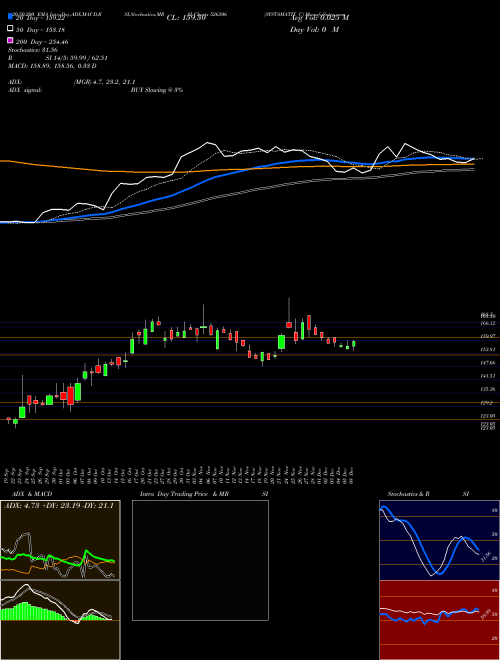Click the 'Stochastics & R' panel title

(x=408, y=494)
